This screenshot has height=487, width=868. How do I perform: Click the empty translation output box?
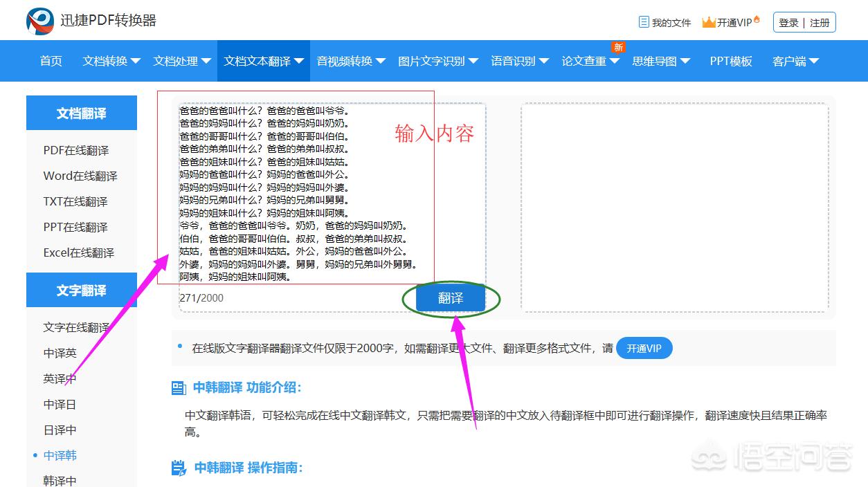[x=675, y=208]
